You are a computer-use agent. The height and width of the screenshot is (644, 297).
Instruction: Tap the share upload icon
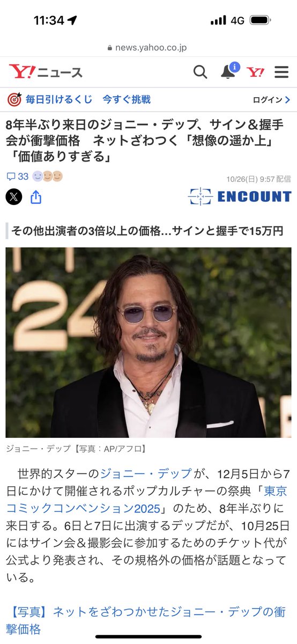point(36,197)
